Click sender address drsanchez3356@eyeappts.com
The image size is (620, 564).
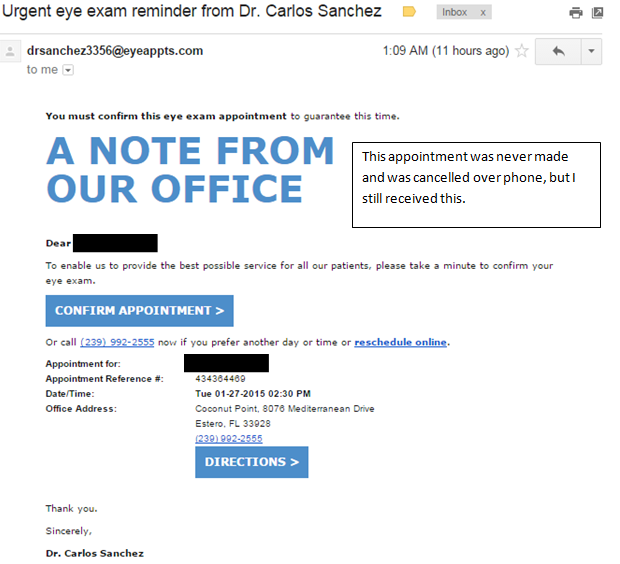pyautogui.click(x=115, y=51)
